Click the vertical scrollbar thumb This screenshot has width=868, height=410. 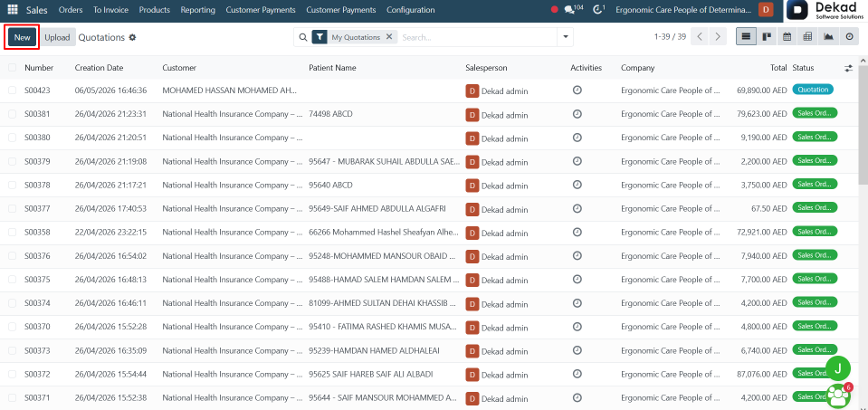(863, 124)
